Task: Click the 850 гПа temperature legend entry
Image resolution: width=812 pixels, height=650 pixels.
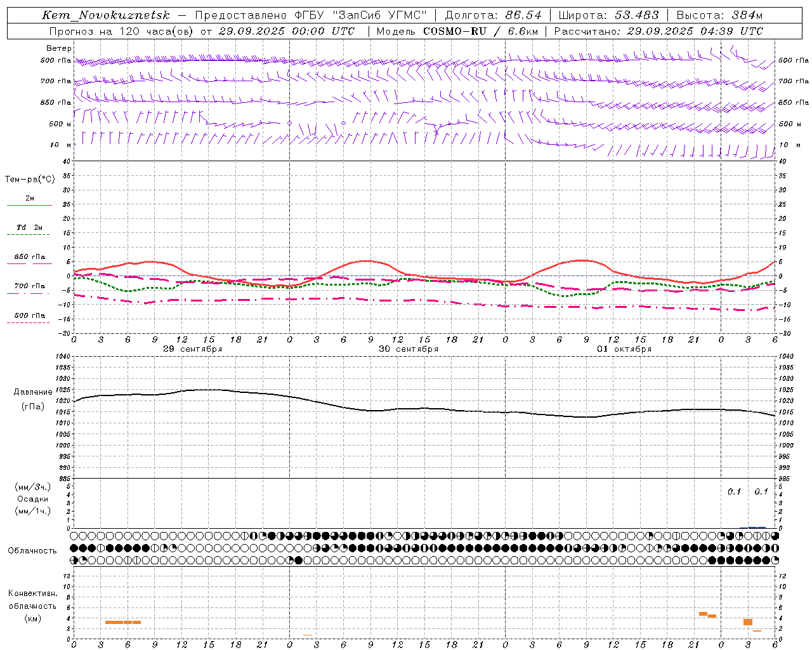Action: pyautogui.click(x=29, y=257)
